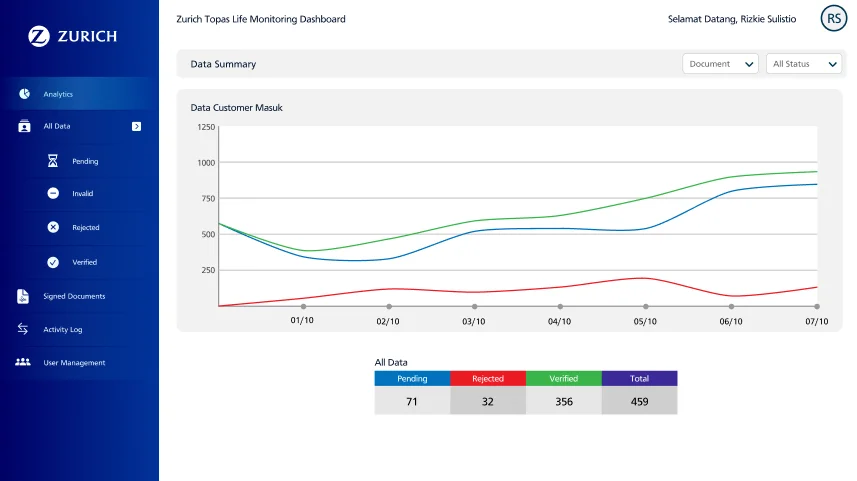Select Verified in the sidebar
Image resolution: width=857 pixels, height=481 pixels.
(x=85, y=262)
